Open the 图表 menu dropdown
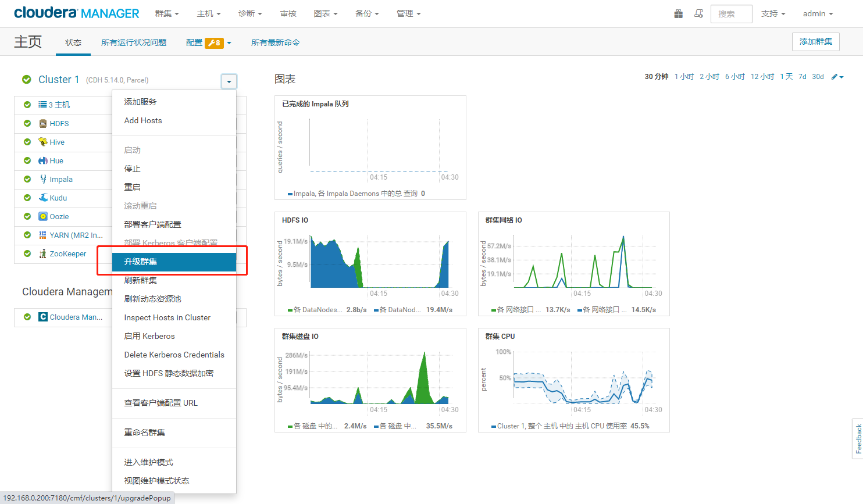 coord(326,13)
